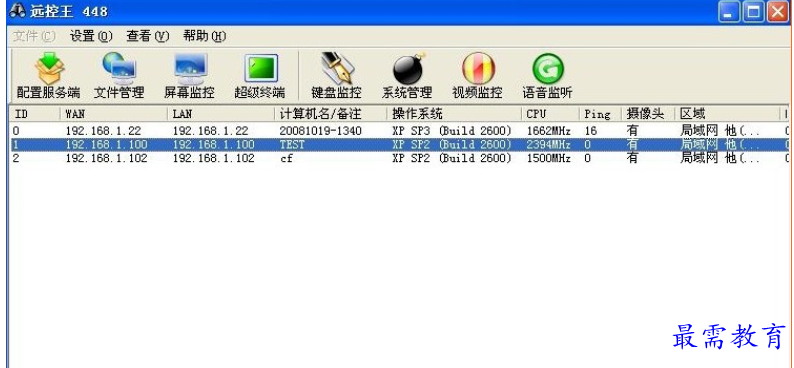
Task: Sort by CPU column header
Action: click(x=550, y=114)
